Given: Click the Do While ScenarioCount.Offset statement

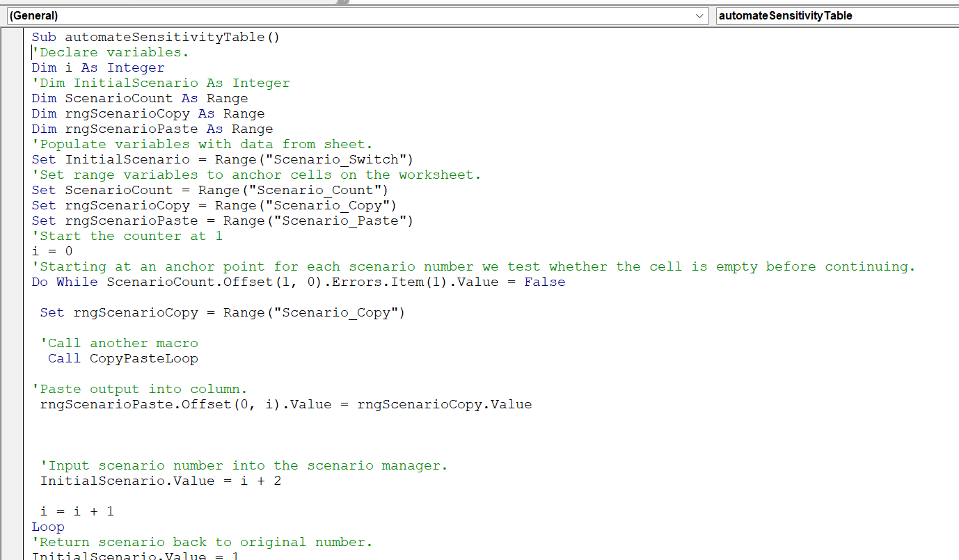Looking at the screenshot, I should click(298, 282).
